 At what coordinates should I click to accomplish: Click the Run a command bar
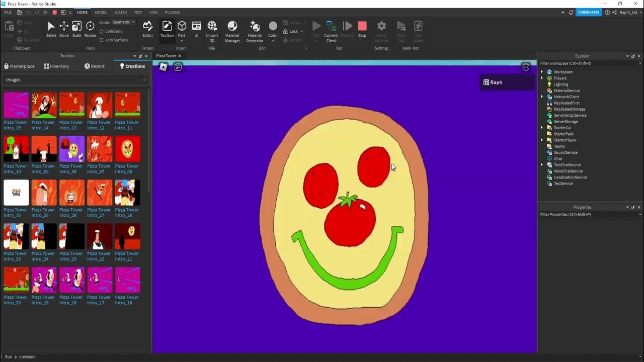[x=322, y=357]
